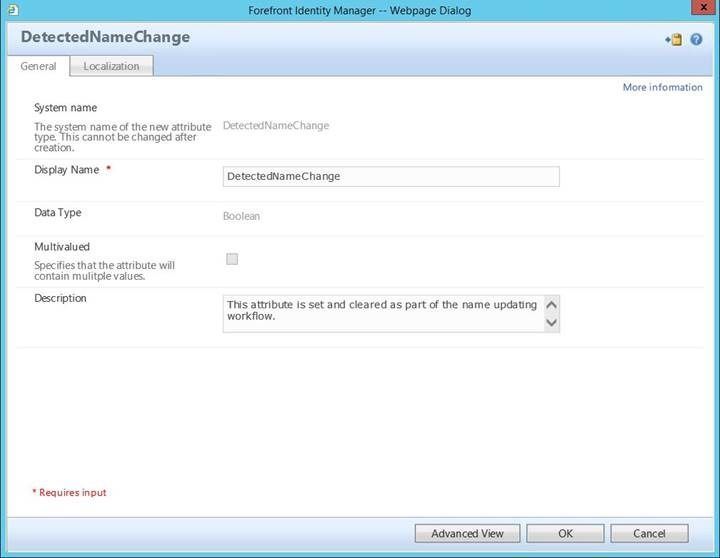
Task: Close the Webpage Dialog window
Action: (704, 7)
